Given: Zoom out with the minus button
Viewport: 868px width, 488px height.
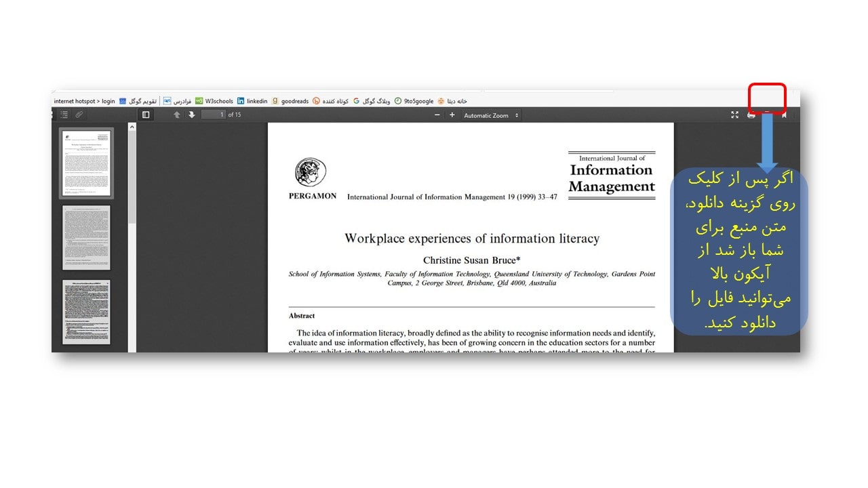Looking at the screenshot, I should 437,115.
